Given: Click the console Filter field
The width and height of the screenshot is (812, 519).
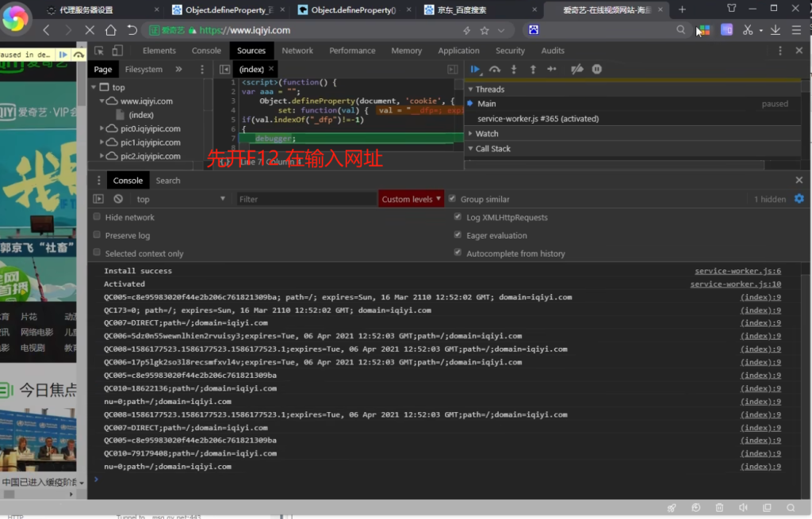Looking at the screenshot, I should tap(306, 199).
